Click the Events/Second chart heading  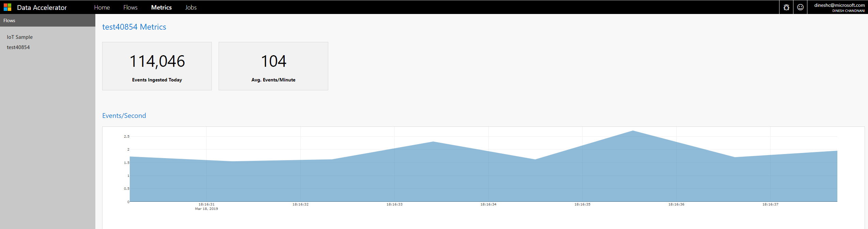point(124,116)
